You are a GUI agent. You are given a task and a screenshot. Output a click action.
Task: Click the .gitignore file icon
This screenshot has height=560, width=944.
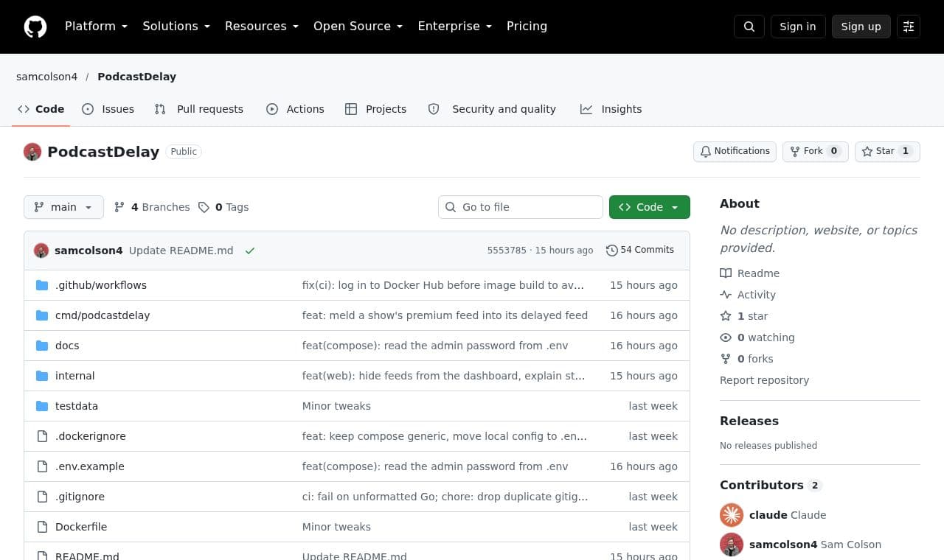42,497
